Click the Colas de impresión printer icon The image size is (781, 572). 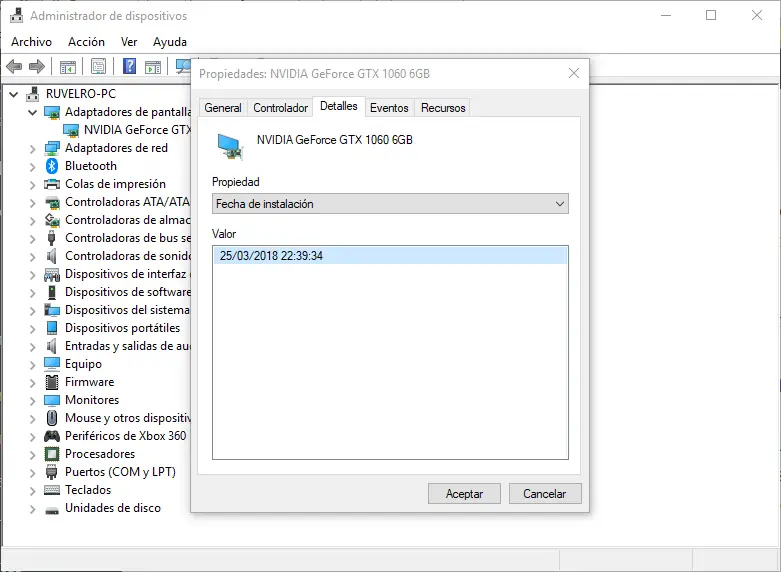[52, 184]
